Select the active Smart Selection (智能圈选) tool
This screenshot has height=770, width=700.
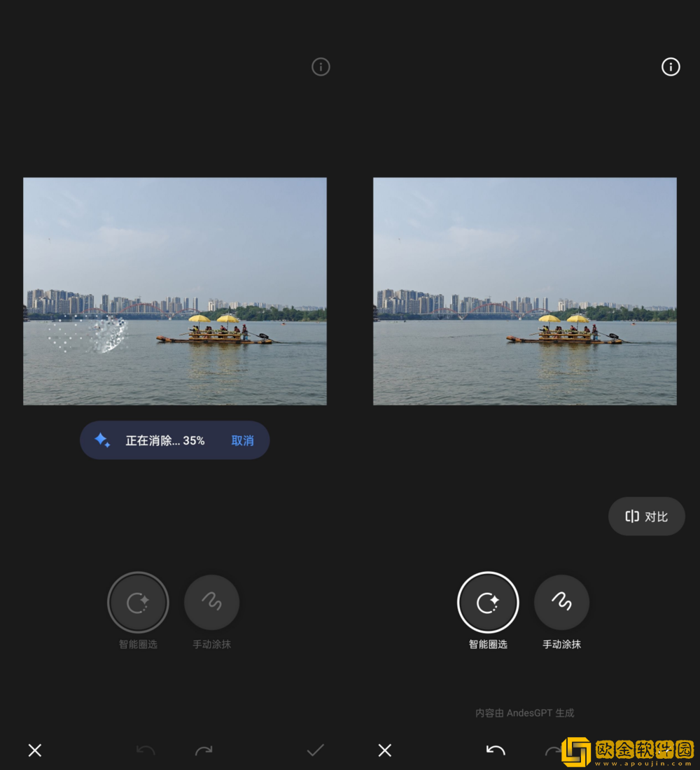pos(488,601)
